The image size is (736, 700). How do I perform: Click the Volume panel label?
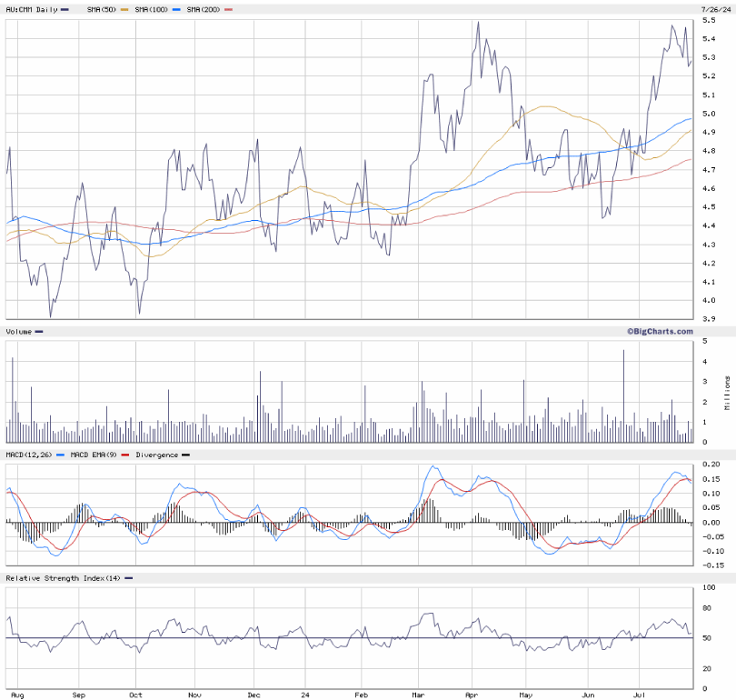(18, 332)
